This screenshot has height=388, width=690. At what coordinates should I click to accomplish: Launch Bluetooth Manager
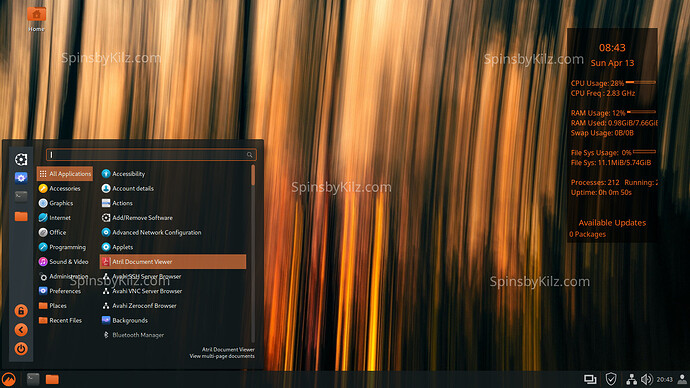click(173, 335)
